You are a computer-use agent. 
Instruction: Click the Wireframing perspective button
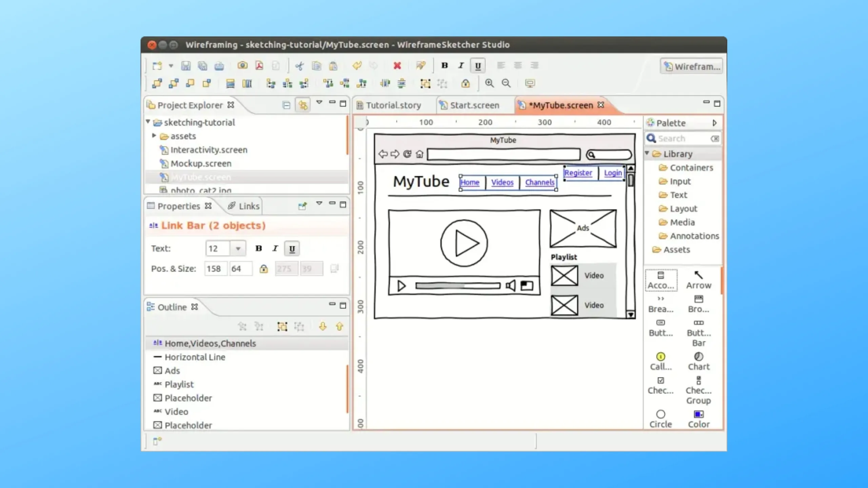coord(692,66)
